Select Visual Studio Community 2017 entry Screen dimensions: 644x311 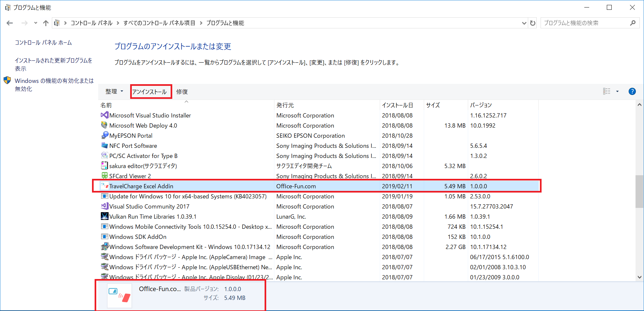[149, 207]
